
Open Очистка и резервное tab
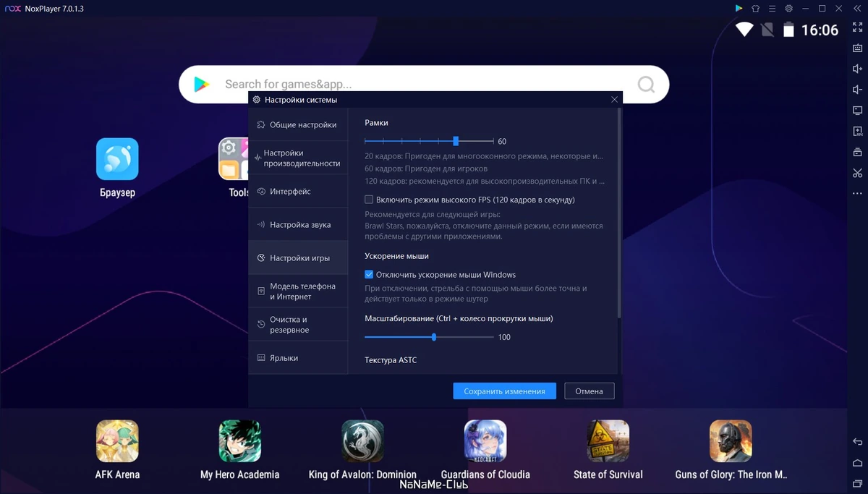click(298, 324)
